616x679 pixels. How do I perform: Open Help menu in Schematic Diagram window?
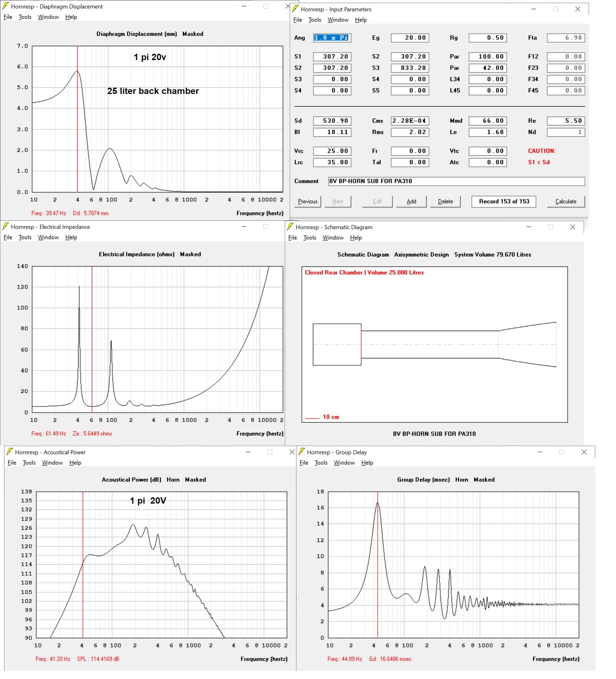pyautogui.click(x=356, y=238)
